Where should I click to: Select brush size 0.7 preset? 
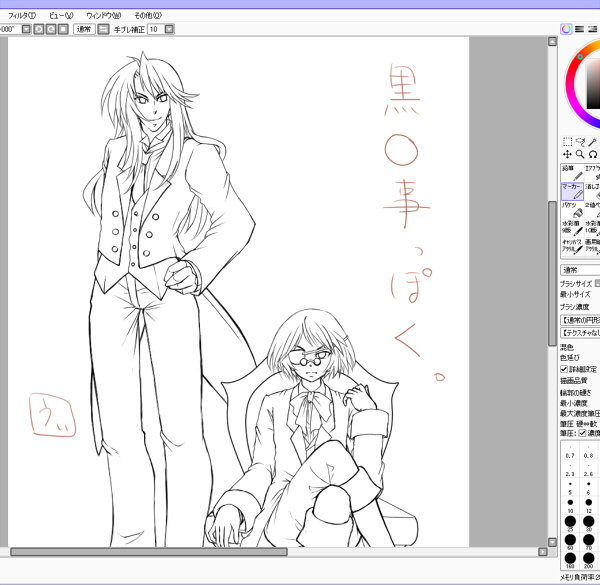[x=570, y=451]
